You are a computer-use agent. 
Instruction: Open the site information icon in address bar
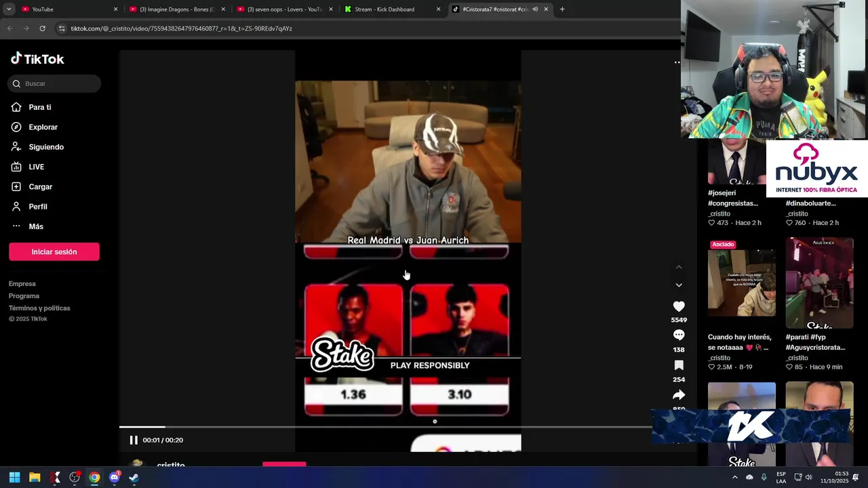pos(62,28)
